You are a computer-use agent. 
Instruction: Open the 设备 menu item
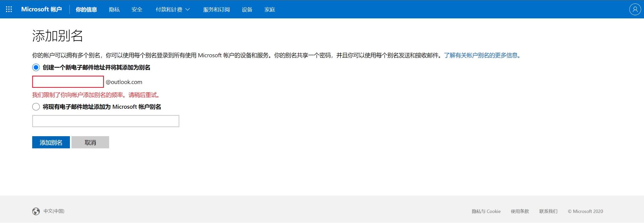point(247,10)
